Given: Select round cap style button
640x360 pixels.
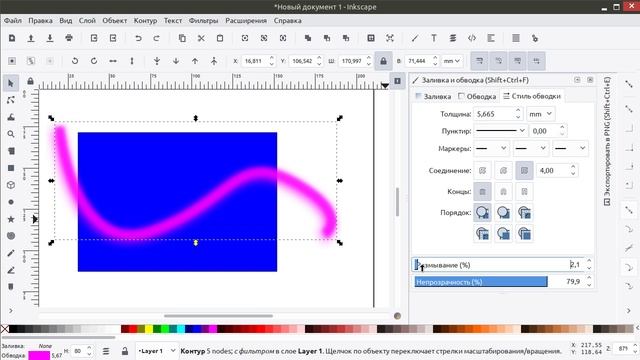Looking at the screenshot, I should pos(503,191).
